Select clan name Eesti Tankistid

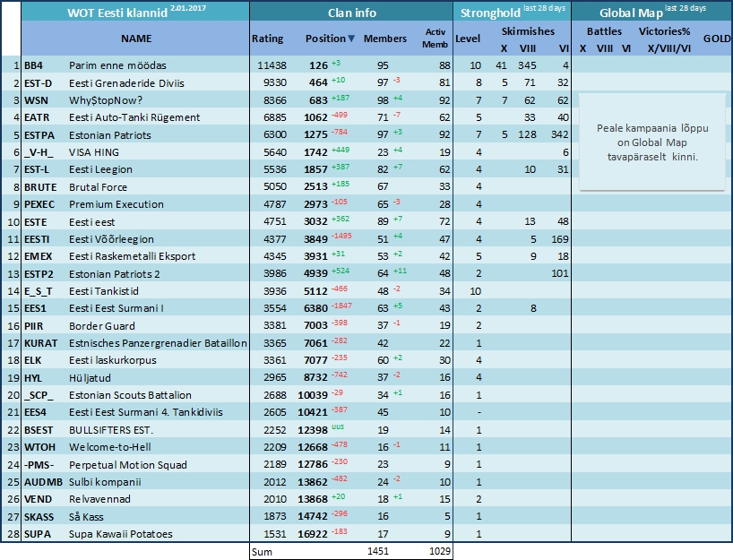[104, 291]
